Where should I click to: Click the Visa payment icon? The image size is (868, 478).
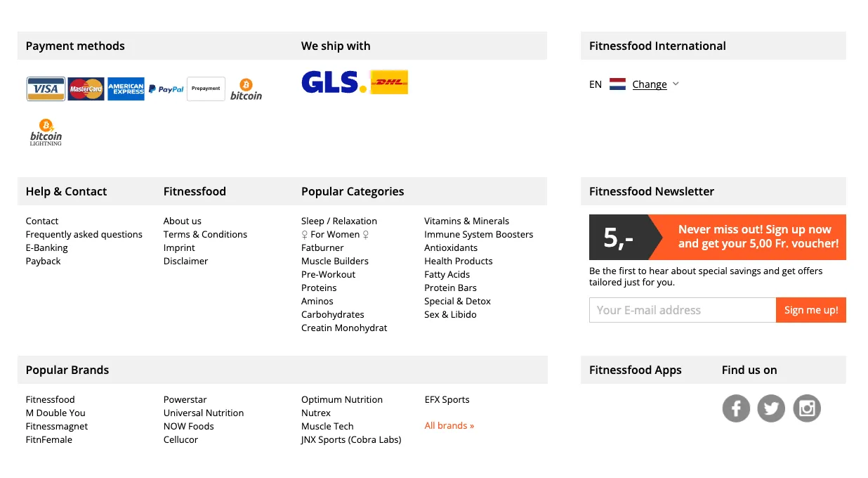46,89
